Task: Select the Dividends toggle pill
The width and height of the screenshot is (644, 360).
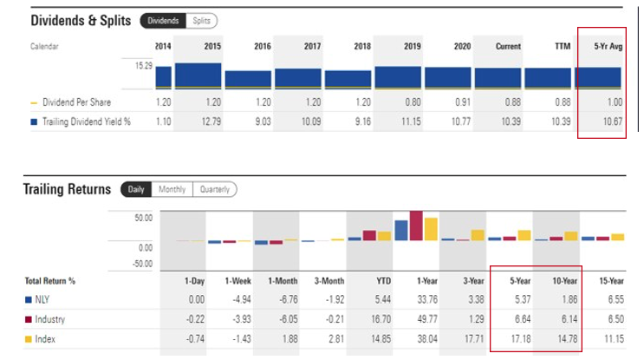Action: (x=162, y=20)
